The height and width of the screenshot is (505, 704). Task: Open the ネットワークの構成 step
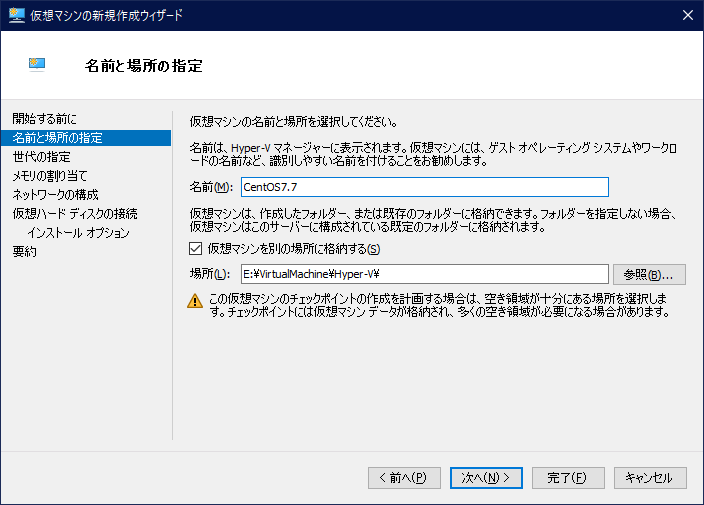pyautogui.click(x=55, y=194)
